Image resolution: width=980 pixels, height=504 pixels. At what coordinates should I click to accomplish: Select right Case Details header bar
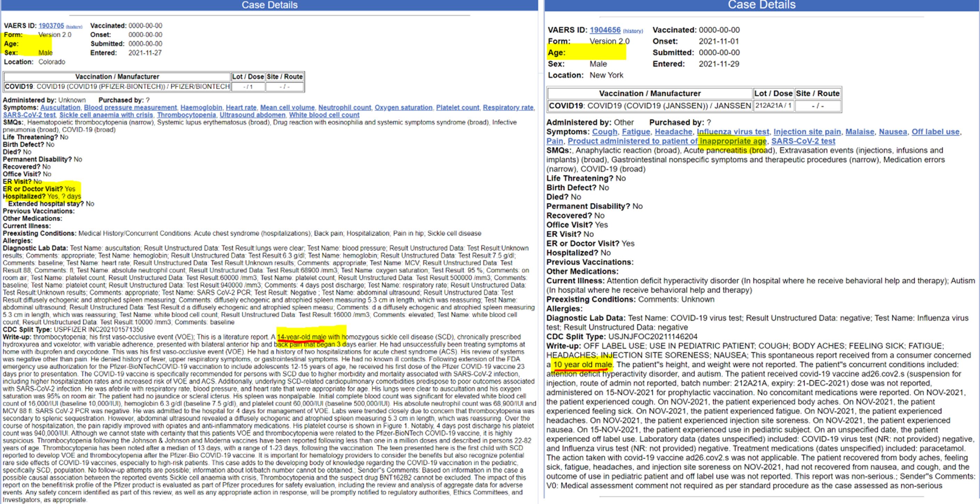[762, 5]
